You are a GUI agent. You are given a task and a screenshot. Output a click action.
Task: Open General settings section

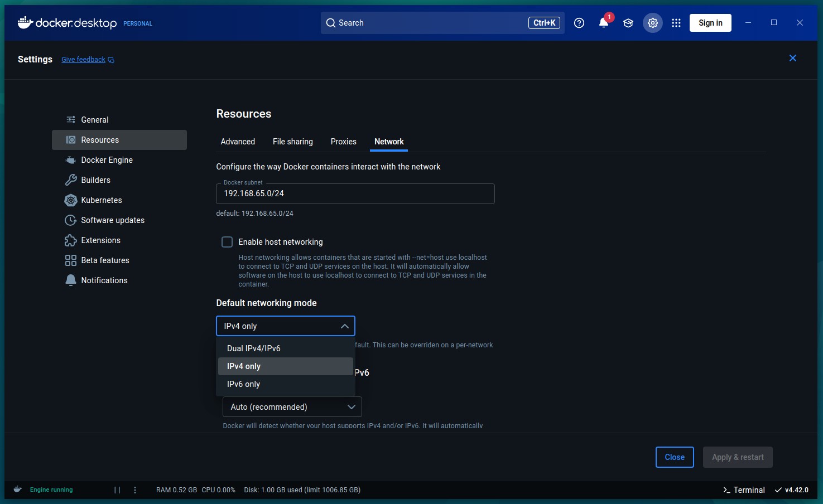coord(119,120)
